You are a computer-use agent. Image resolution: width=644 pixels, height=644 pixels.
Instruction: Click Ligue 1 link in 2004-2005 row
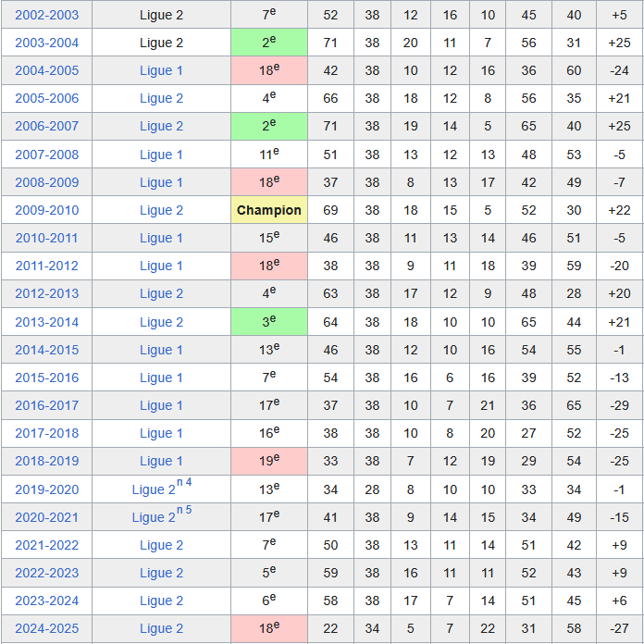point(161,70)
